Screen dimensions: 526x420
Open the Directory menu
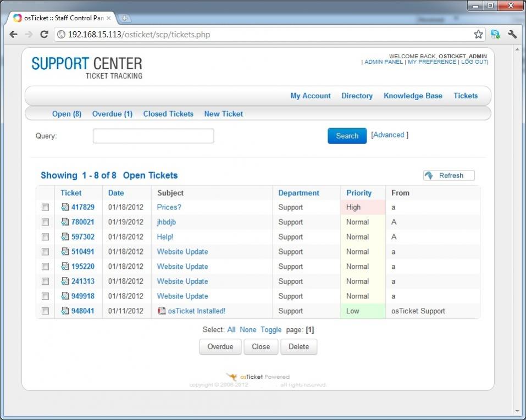[357, 96]
